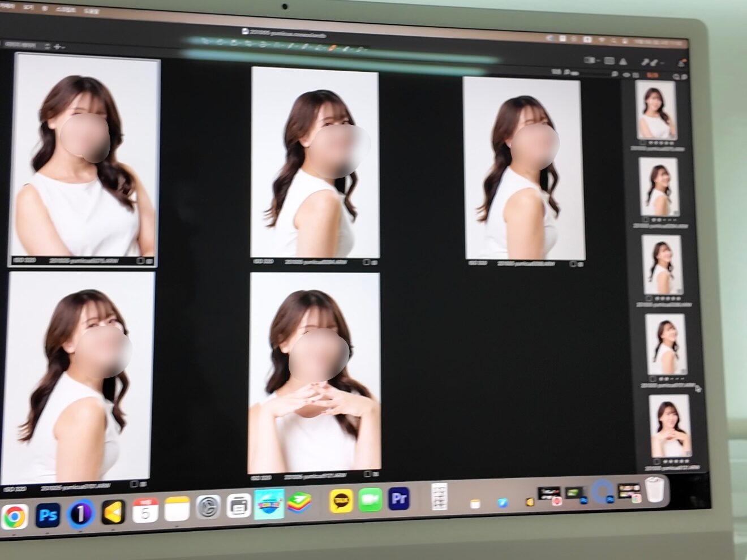Open the Trash in the dock
Screen dimensions: 747x560
click(x=655, y=490)
